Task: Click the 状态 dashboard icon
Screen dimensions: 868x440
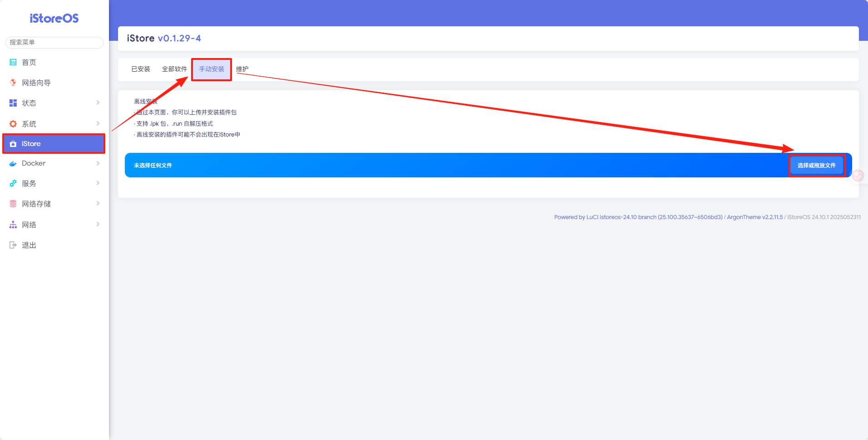Action: click(13, 103)
